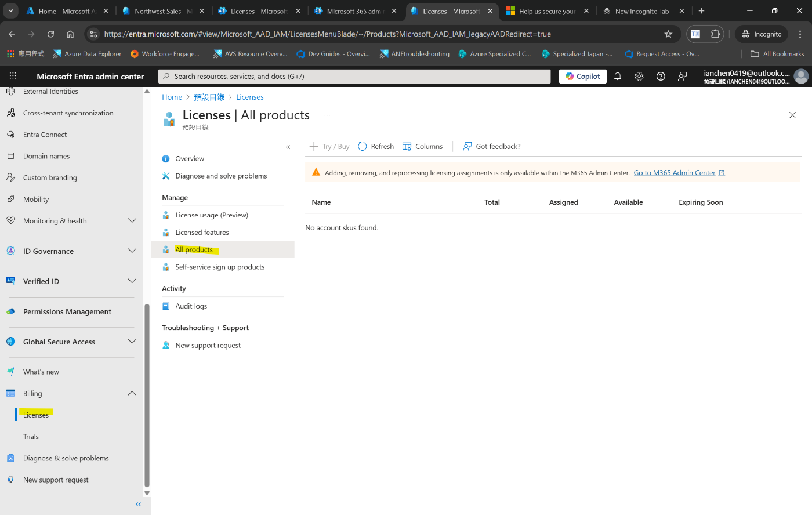Open portal settings gear icon

pyautogui.click(x=639, y=76)
